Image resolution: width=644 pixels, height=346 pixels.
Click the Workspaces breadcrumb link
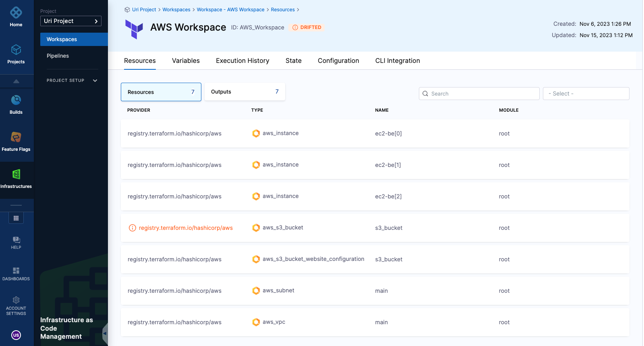pyautogui.click(x=176, y=10)
